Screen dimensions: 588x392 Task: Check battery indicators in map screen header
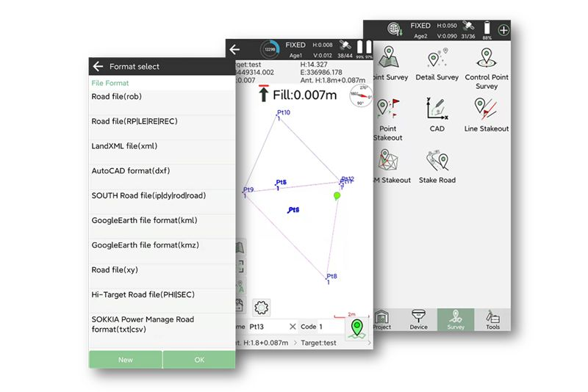tap(364, 49)
